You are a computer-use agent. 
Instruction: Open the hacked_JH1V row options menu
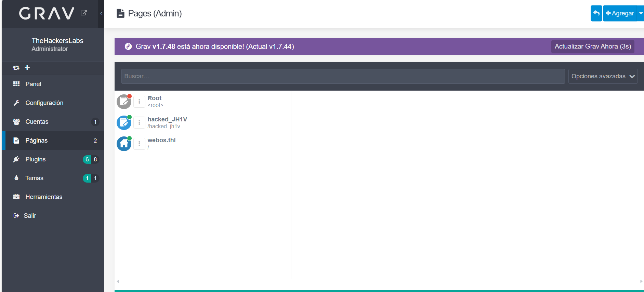tap(139, 122)
